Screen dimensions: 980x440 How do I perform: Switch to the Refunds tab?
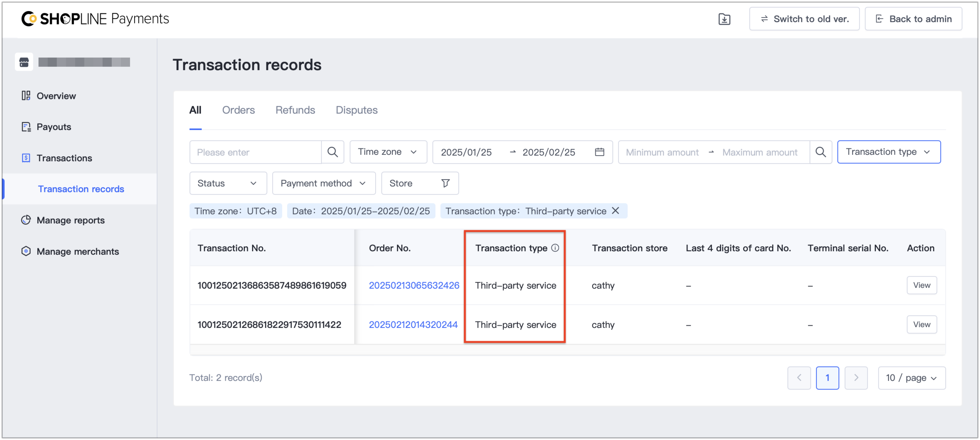tap(295, 110)
